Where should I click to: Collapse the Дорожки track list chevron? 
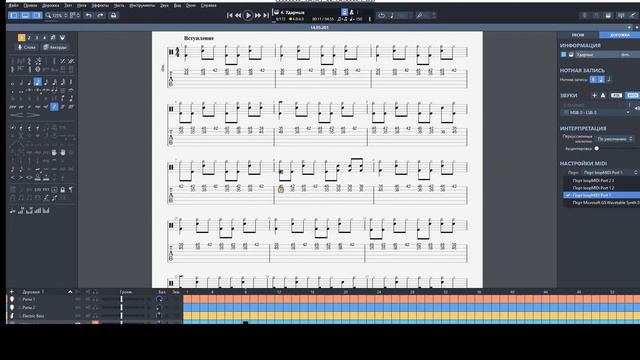click(x=70, y=292)
